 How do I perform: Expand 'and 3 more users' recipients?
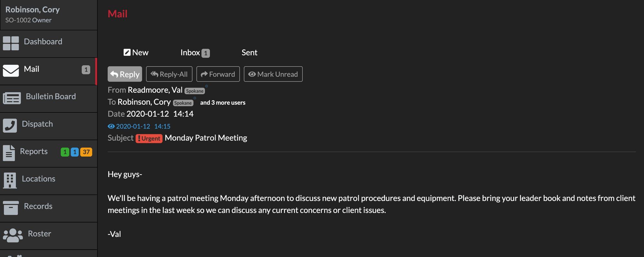(223, 102)
